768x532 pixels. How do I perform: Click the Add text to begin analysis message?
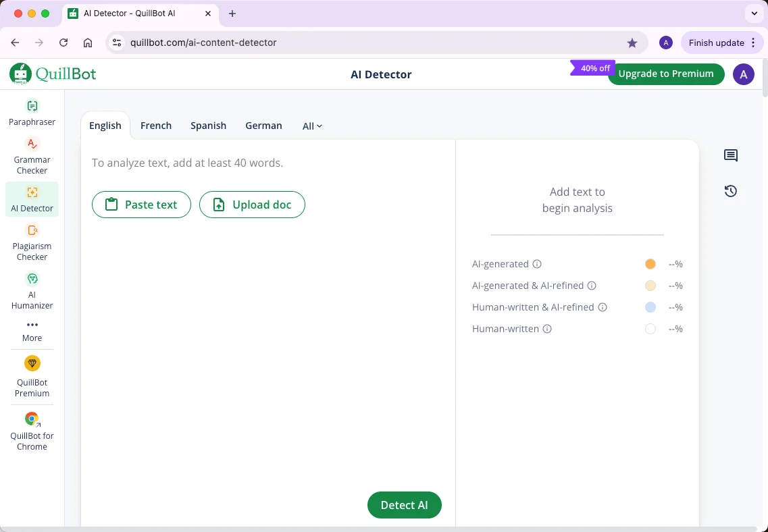coord(578,200)
